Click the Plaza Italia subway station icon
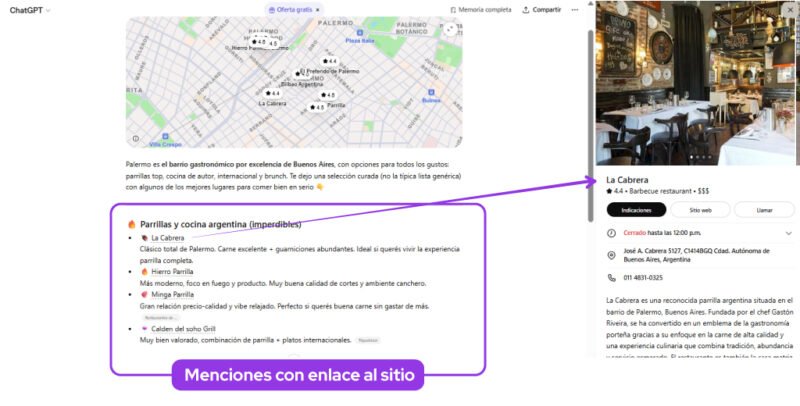This screenshot has height=406, width=800. (360, 33)
